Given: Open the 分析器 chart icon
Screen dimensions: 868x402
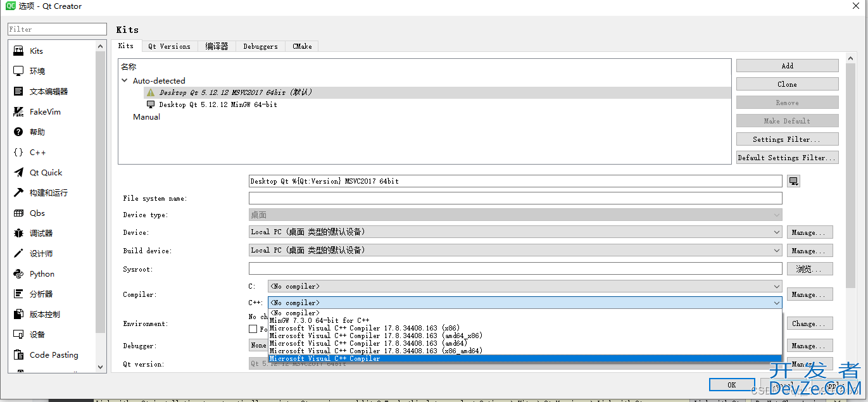Looking at the screenshot, I should (18, 294).
